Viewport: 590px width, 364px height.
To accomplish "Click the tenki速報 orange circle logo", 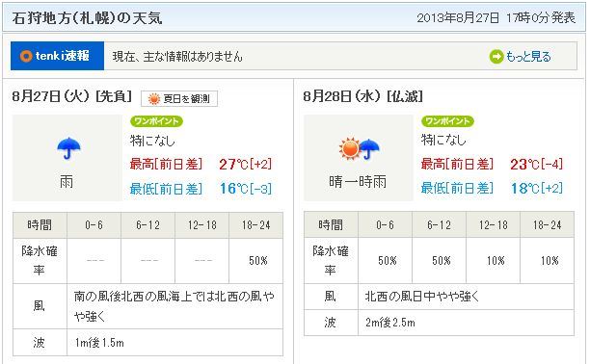I will tap(26, 56).
